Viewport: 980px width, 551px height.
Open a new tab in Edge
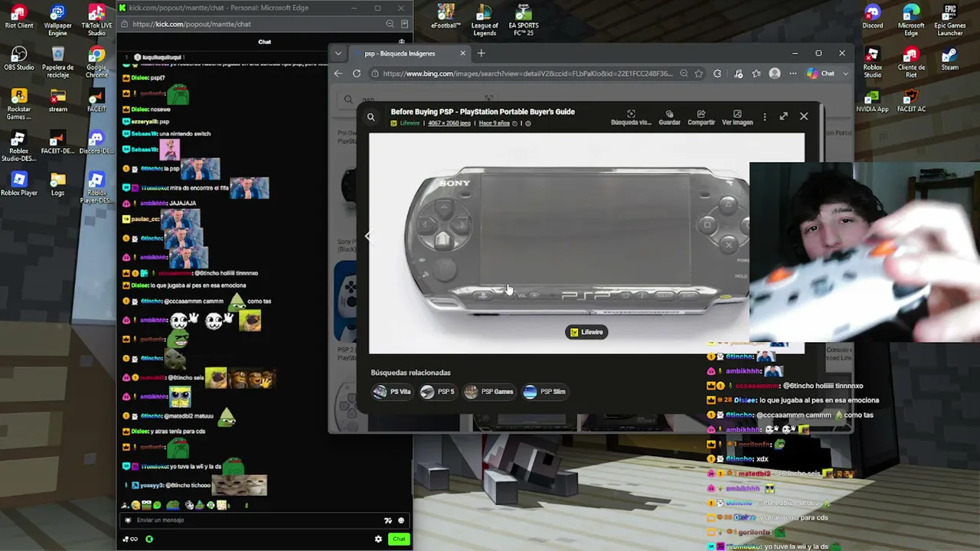point(481,54)
